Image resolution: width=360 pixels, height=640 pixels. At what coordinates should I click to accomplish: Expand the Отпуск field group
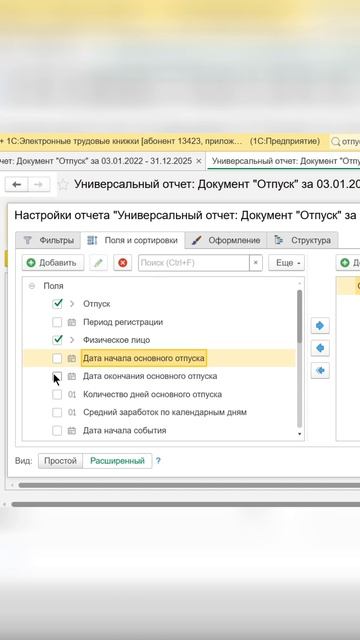[x=72, y=304]
